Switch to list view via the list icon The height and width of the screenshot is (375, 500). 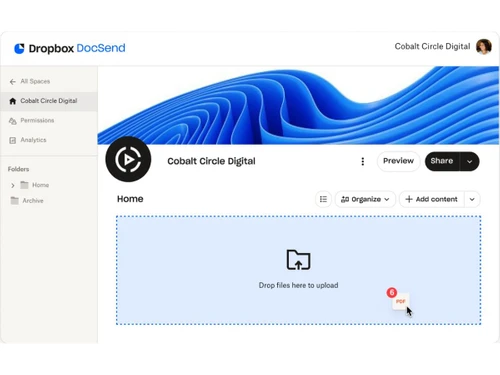pos(323,199)
